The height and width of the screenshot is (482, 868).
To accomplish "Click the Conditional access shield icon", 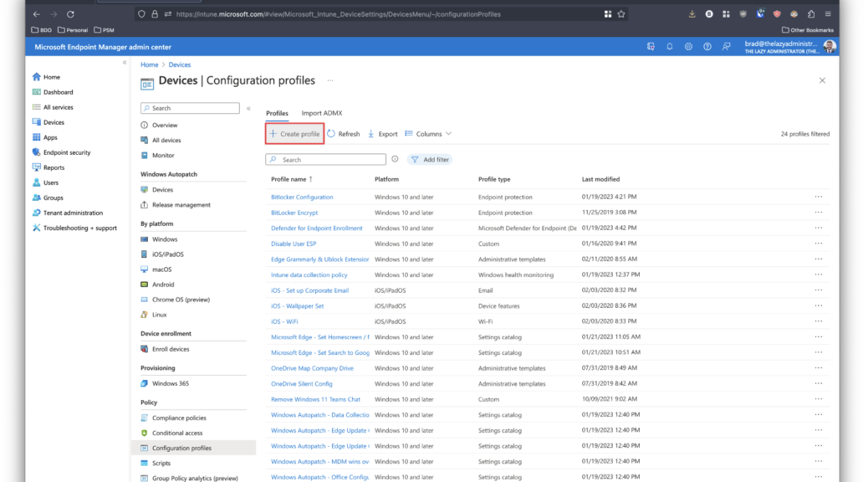I will coord(145,433).
